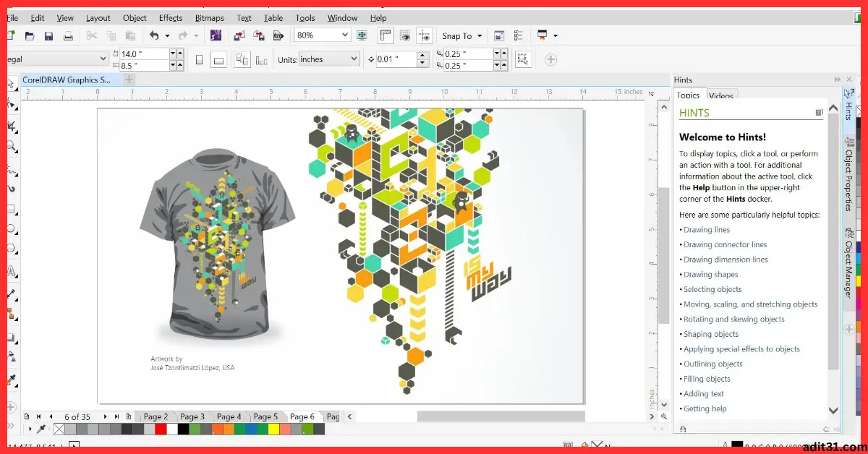Click the Export icon in the toolbar
Viewport: 868px width, 454px height.
258,35
